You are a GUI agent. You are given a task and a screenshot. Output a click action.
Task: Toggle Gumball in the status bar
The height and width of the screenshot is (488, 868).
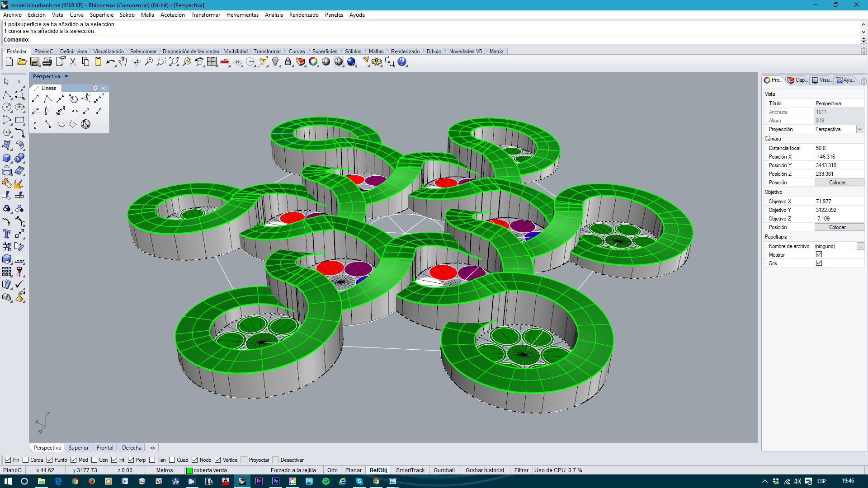coord(443,470)
